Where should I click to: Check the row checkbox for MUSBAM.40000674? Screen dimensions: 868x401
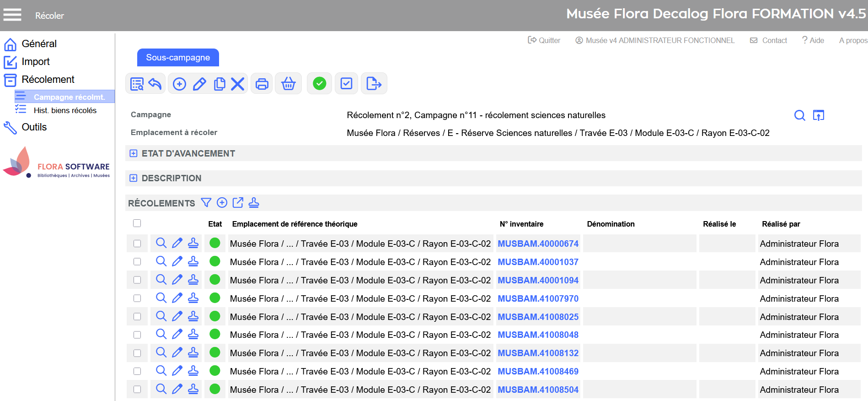point(137,244)
